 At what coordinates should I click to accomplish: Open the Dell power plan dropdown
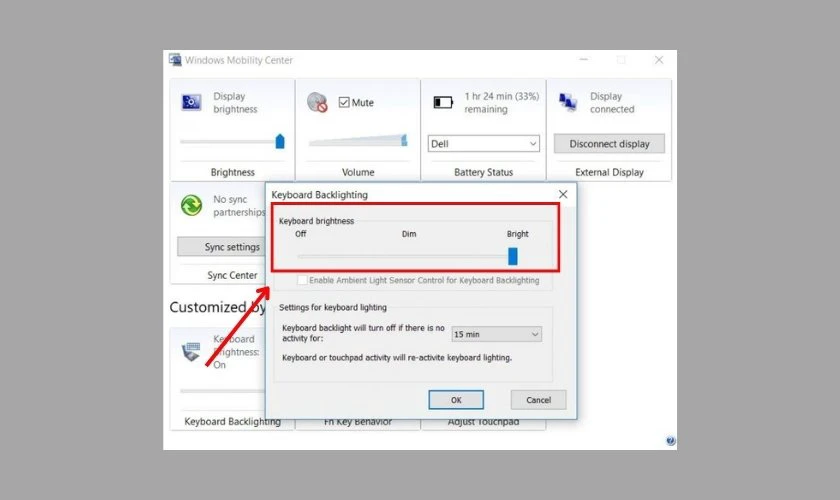(483, 144)
